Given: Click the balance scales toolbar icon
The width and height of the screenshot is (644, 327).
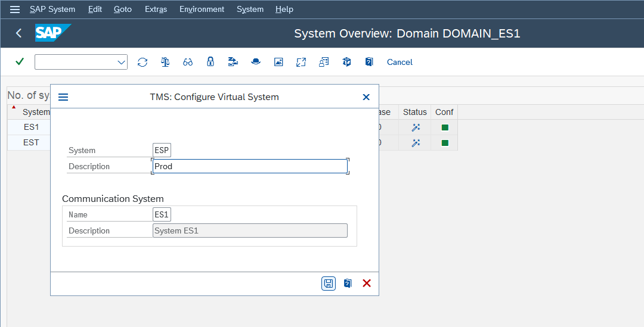Looking at the screenshot, I should point(165,62).
